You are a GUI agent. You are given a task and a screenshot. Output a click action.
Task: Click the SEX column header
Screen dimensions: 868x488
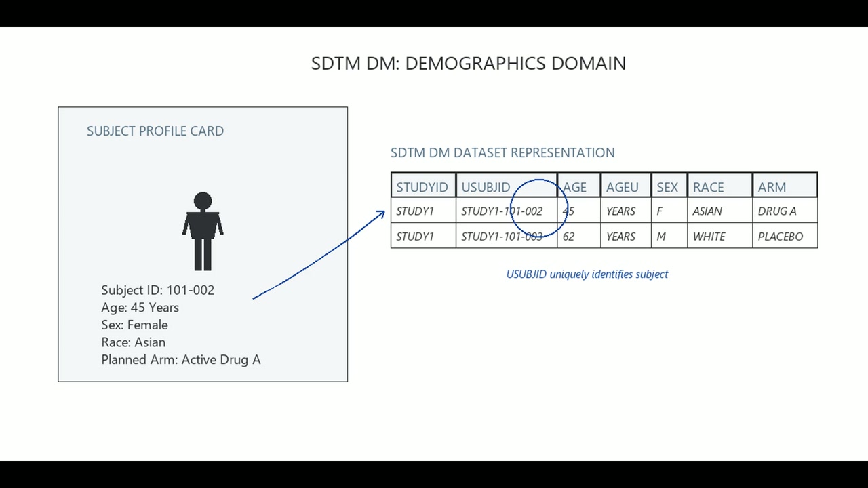(669, 186)
